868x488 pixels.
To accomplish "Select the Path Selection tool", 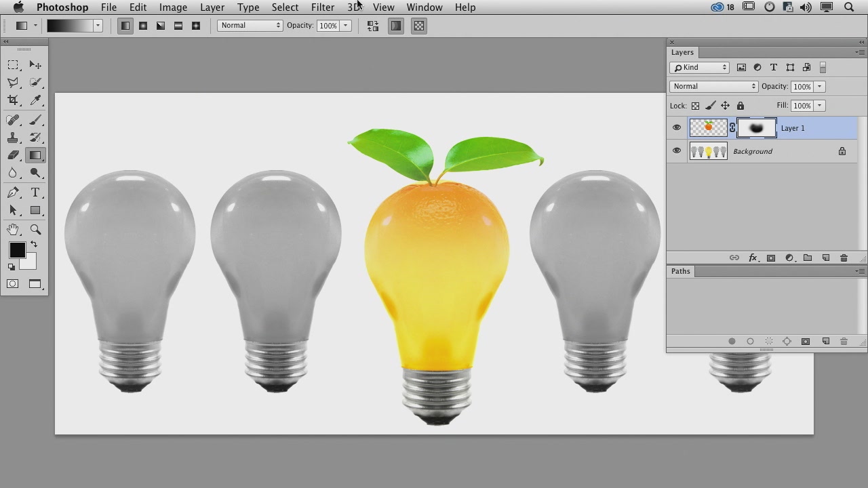I will point(13,211).
